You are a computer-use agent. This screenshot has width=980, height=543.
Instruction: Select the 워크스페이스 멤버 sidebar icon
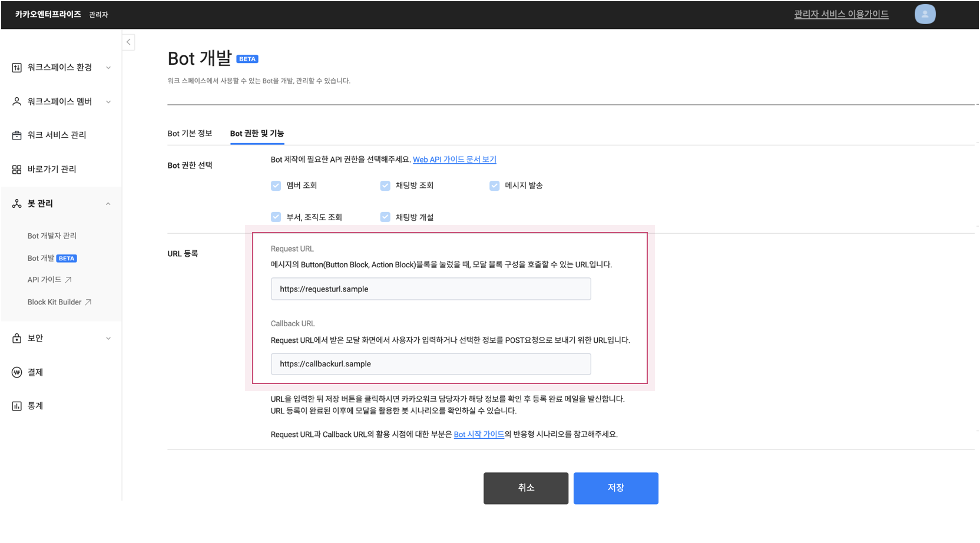click(16, 101)
